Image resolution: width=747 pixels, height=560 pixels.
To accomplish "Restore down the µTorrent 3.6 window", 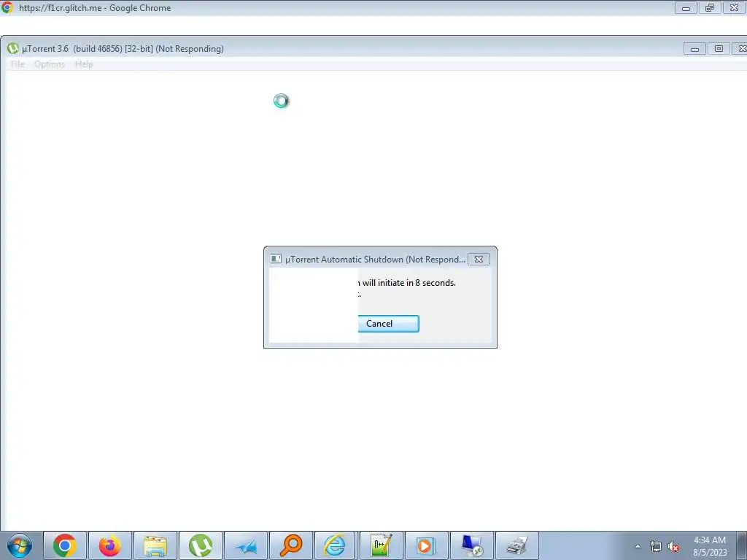I will [x=719, y=49].
